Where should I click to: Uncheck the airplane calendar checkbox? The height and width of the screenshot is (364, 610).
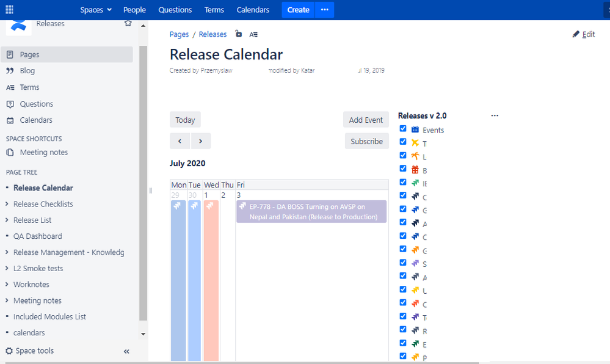tap(403, 142)
